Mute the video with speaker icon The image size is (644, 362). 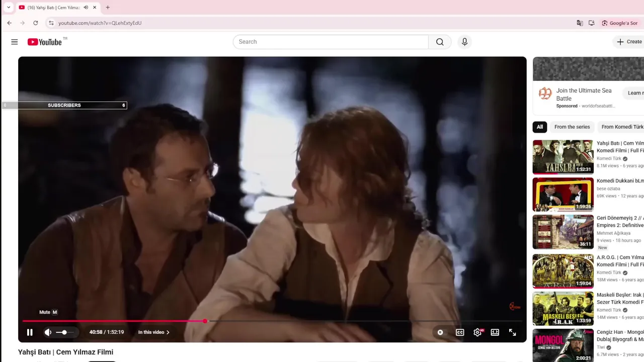(x=48, y=332)
